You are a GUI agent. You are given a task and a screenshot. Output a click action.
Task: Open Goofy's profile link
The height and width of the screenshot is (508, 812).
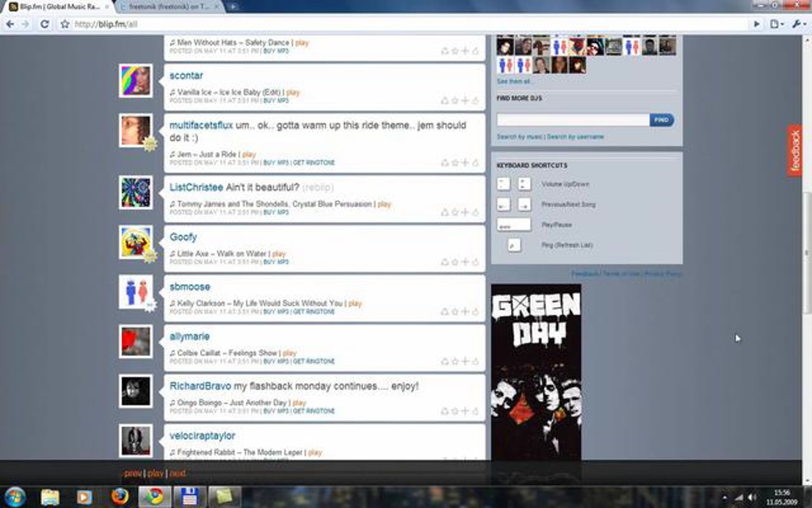[x=183, y=237]
